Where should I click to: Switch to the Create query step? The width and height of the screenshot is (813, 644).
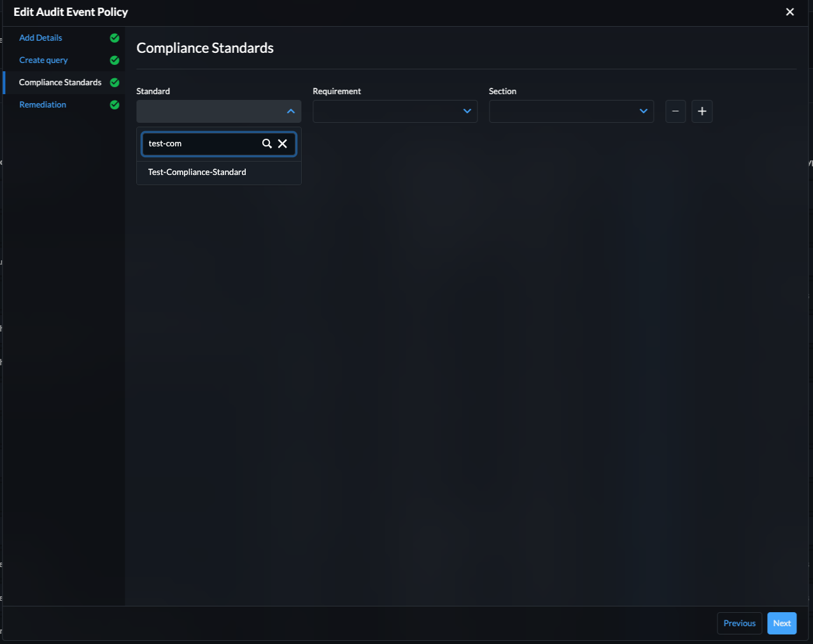click(x=43, y=60)
